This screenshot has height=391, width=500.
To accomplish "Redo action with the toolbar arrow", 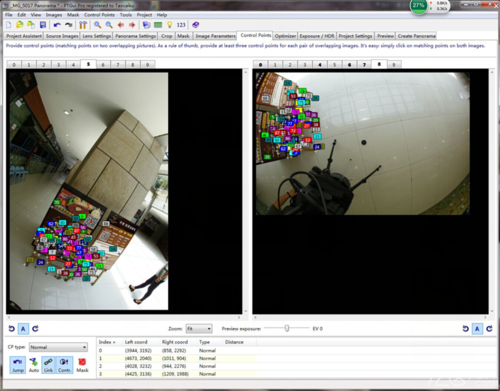I will pyautogui.click(x=69, y=25).
